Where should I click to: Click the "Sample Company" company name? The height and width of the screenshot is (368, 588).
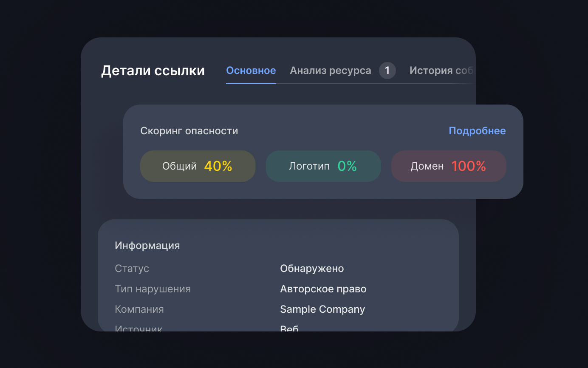pyautogui.click(x=322, y=309)
